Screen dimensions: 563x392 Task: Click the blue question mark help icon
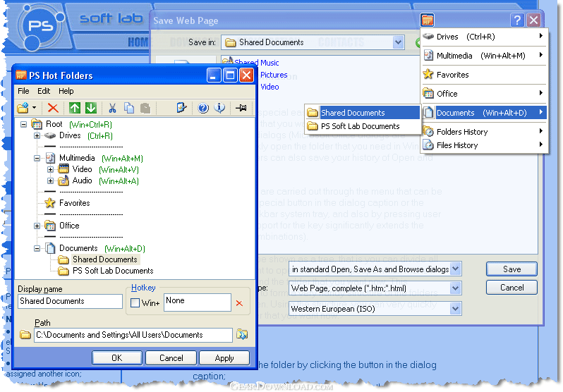(x=203, y=108)
